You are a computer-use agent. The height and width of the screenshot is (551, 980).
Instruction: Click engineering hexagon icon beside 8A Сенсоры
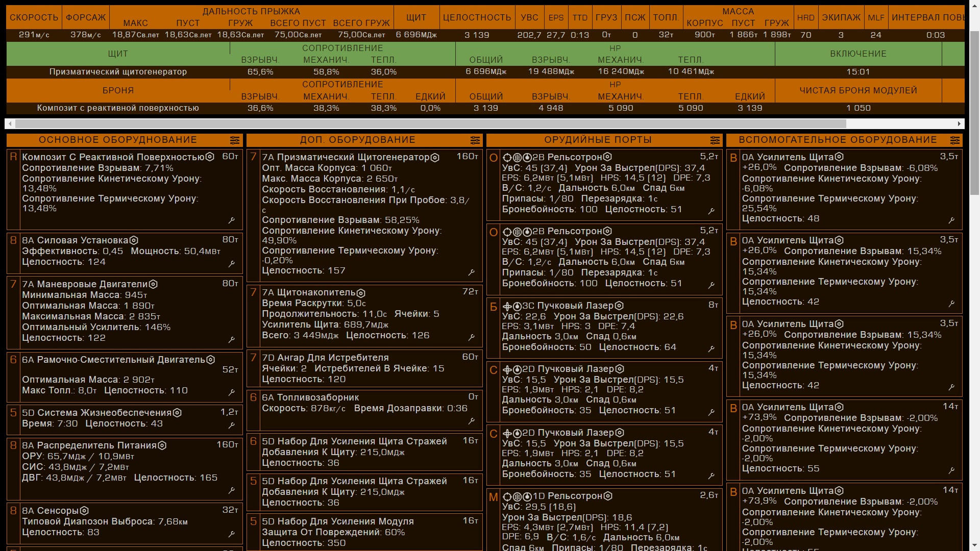click(85, 511)
